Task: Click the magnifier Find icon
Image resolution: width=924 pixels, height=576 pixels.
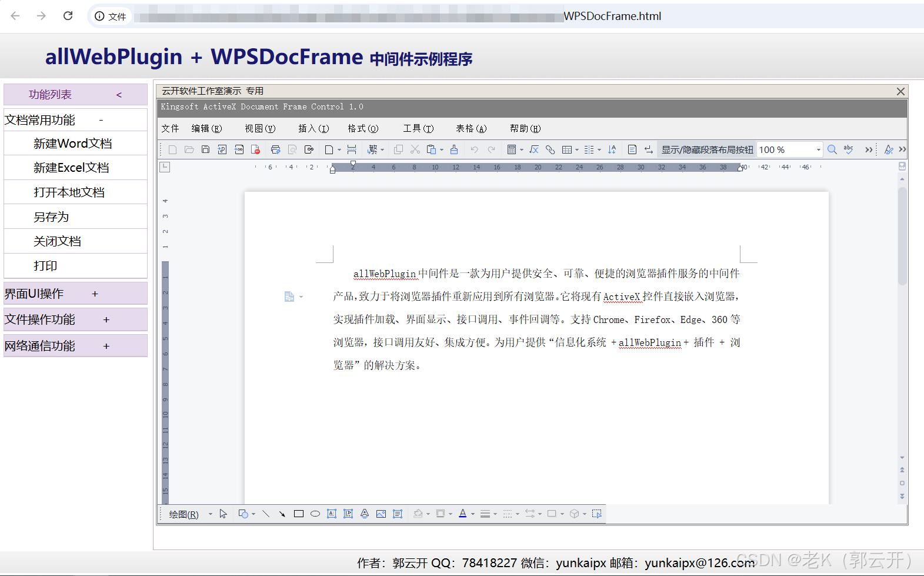Action: point(832,149)
